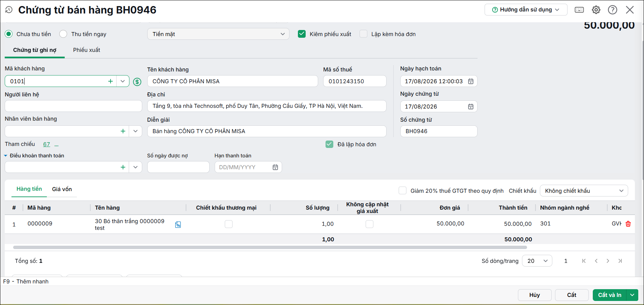
Task: Switch to the Giá vốn tab
Action: (62, 189)
